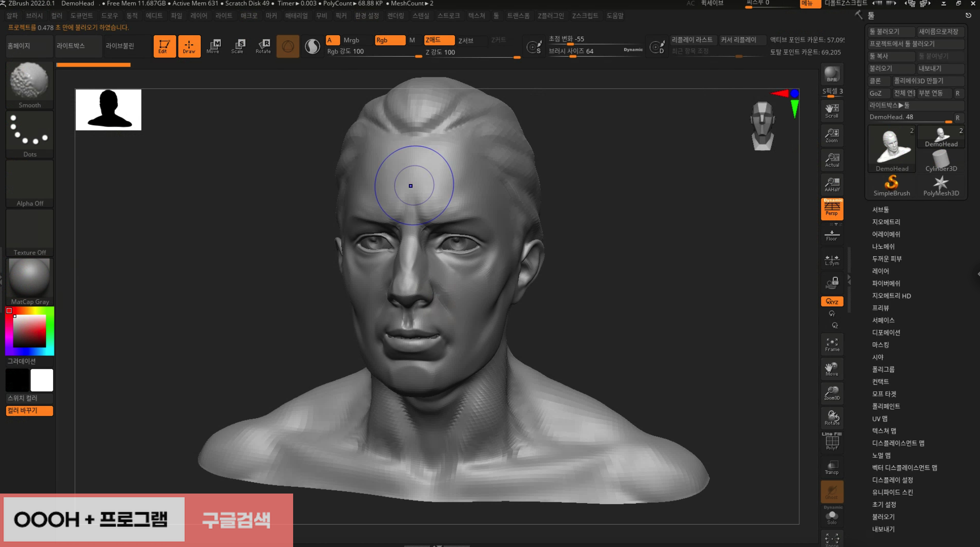Select the Rotate transform tool

(263, 46)
